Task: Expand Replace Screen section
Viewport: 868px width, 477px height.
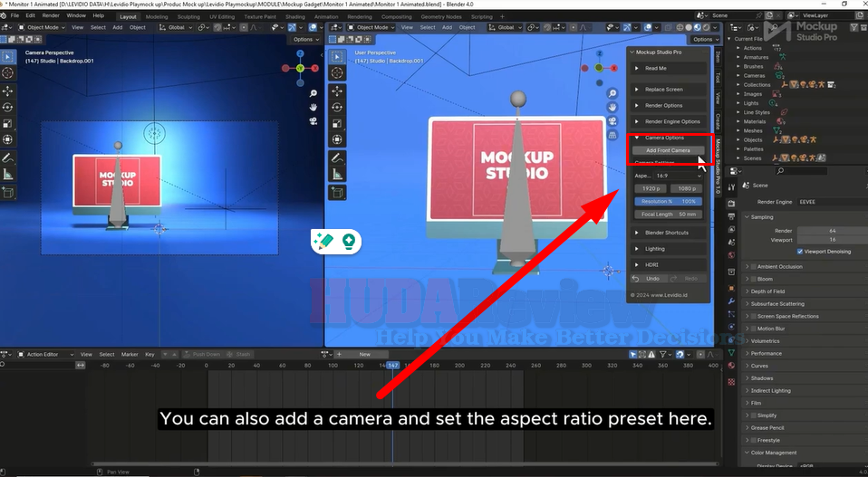Action: pyautogui.click(x=669, y=89)
